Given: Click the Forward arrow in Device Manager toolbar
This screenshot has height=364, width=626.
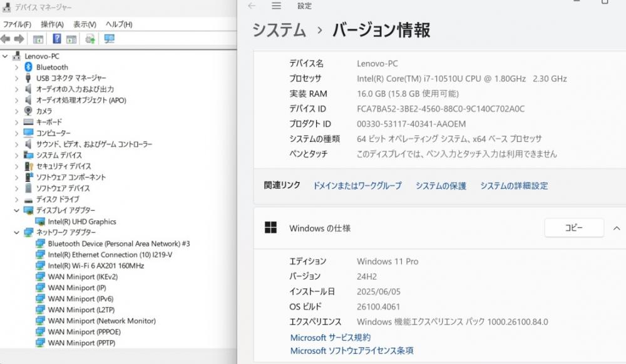Looking at the screenshot, I should [x=19, y=39].
